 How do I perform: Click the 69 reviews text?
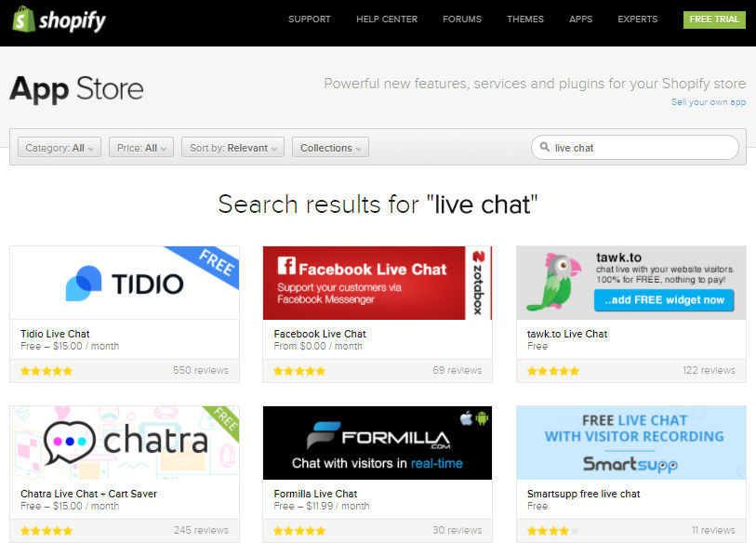point(458,370)
